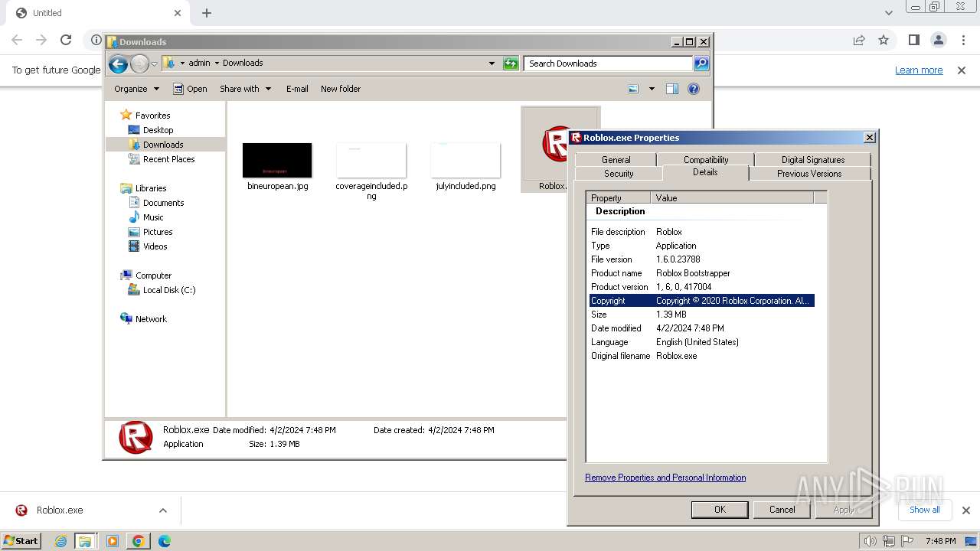The width and height of the screenshot is (980, 551).
Task: Open Music library in navigation pane
Action: click(153, 217)
